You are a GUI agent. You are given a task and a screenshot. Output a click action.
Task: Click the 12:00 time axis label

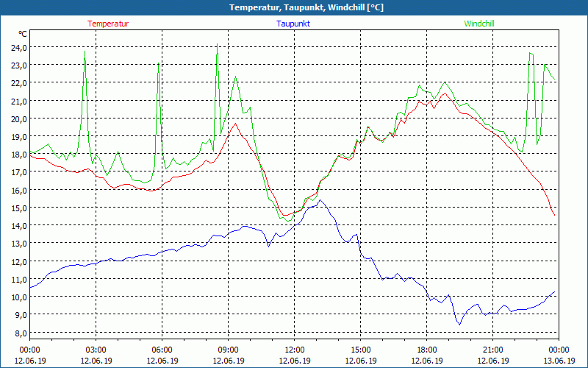pos(295,350)
